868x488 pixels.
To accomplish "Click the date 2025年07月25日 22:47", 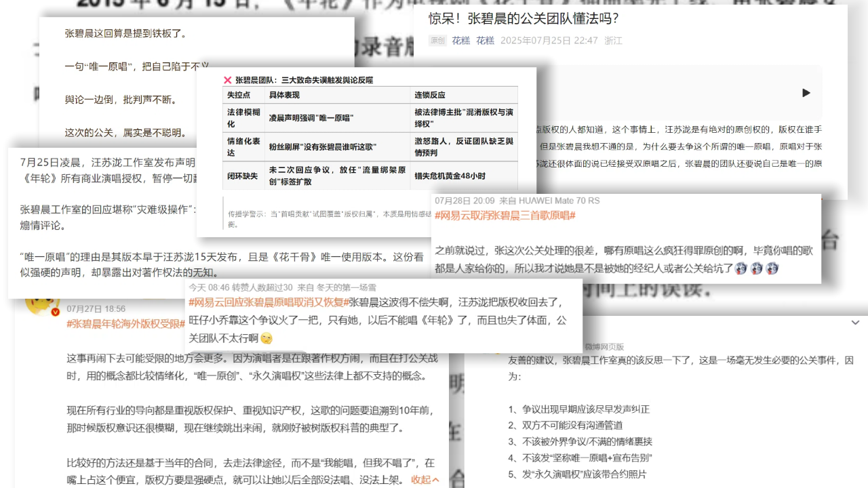I will (549, 41).
